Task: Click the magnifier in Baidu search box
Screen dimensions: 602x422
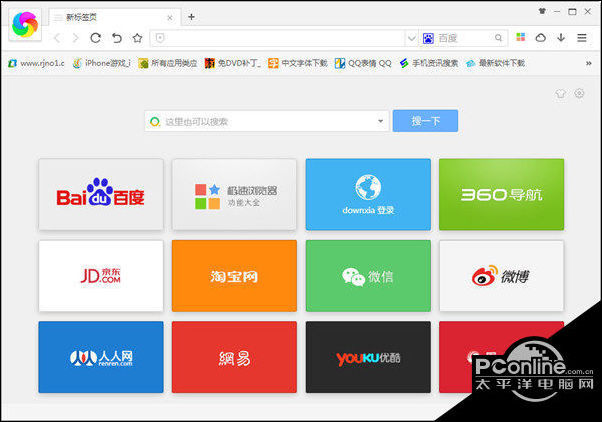Action: click(x=498, y=38)
